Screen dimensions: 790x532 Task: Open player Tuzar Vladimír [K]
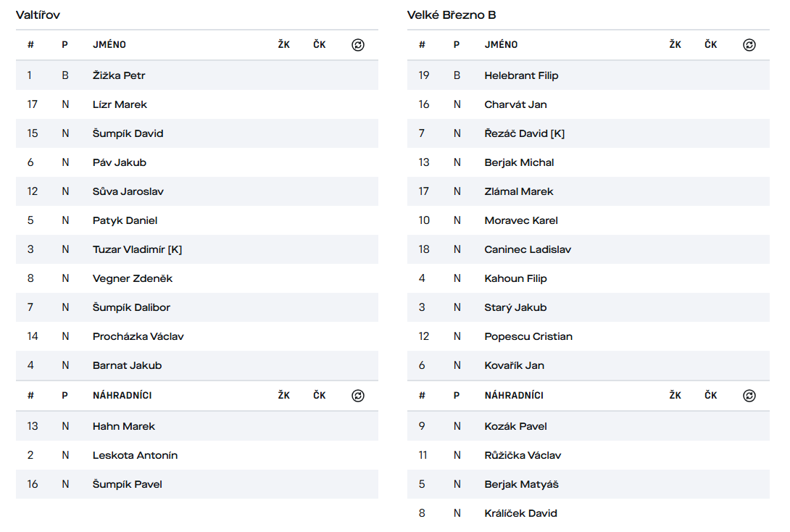137,249
